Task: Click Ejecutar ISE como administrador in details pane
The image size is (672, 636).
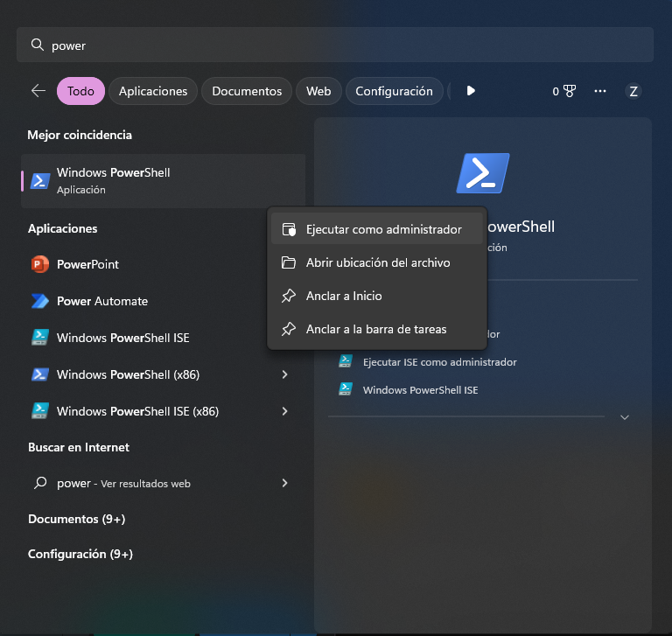Action: [440, 362]
